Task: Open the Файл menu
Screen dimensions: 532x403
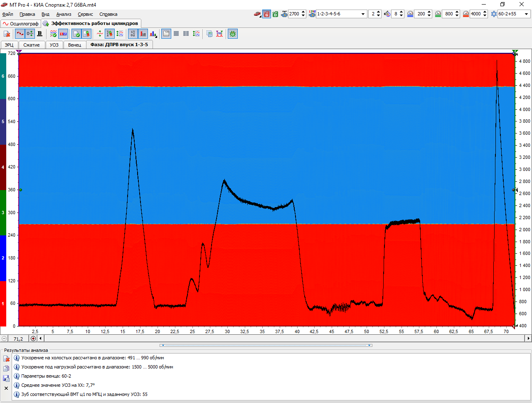Action: tap(7, 14)
